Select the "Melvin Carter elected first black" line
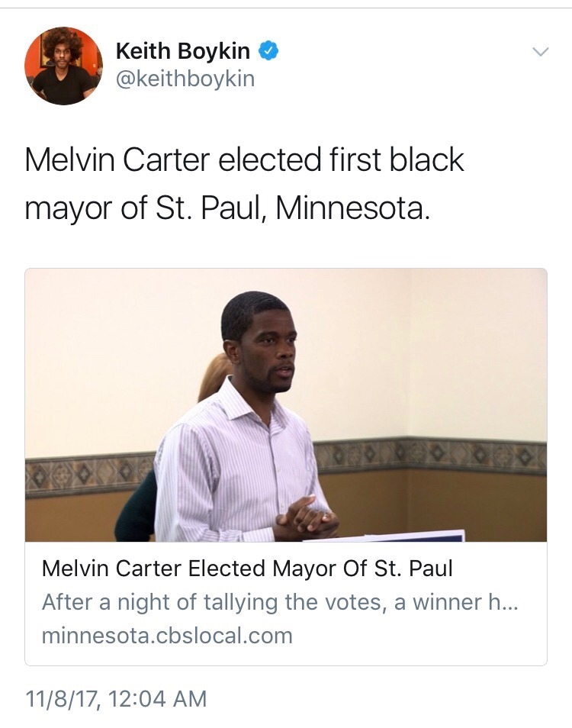 click(x=244, y=160)
